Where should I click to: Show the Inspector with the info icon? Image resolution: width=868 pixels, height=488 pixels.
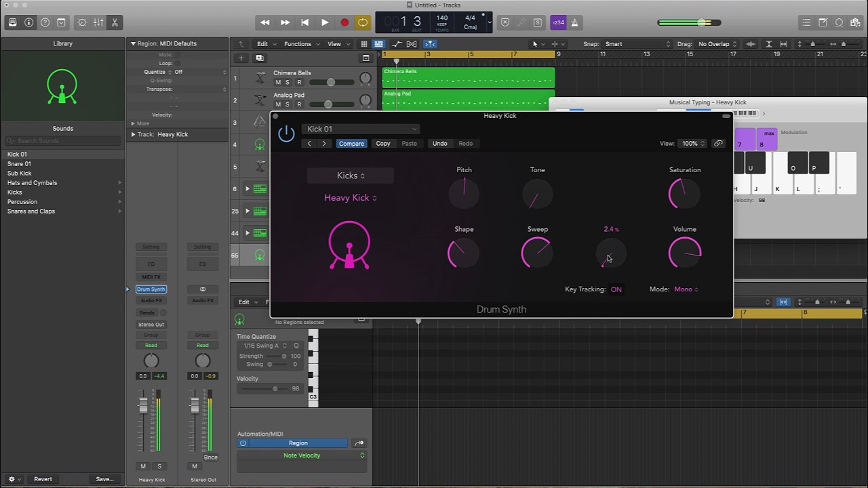pyautogui.click(x=28, y=22)
